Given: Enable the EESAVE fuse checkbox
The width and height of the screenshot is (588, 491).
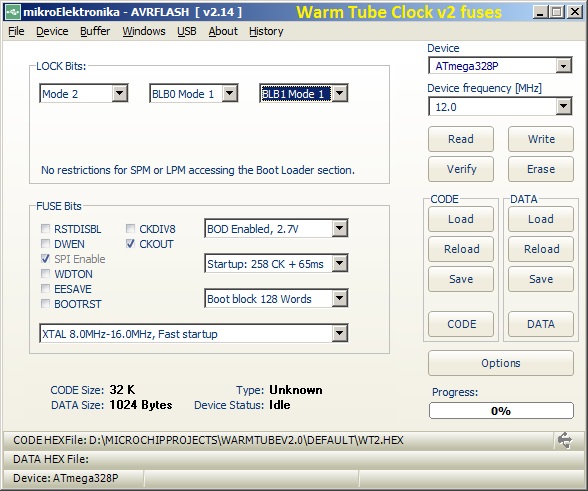Looking at the screenshot, I should click(x=45, y=288).
